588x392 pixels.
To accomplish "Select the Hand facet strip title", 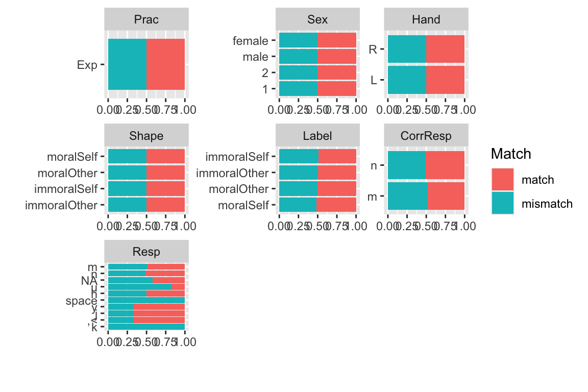I will 426,20.
